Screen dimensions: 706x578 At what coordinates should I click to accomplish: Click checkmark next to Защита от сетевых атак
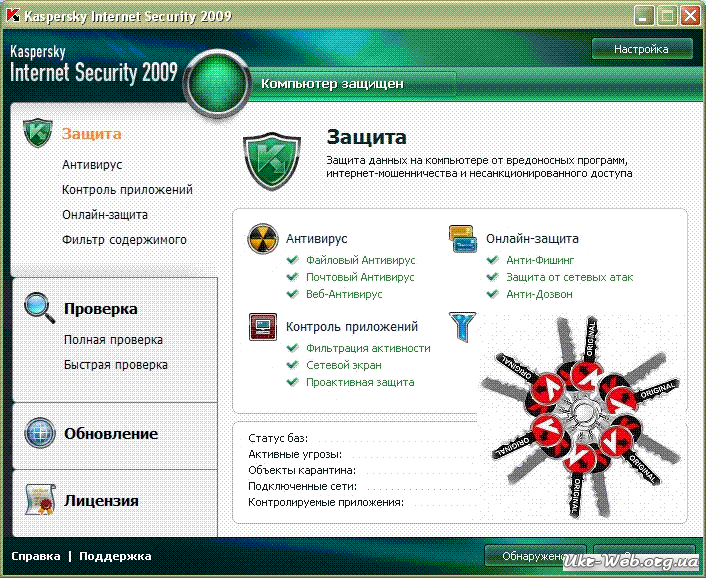point(493,277)
